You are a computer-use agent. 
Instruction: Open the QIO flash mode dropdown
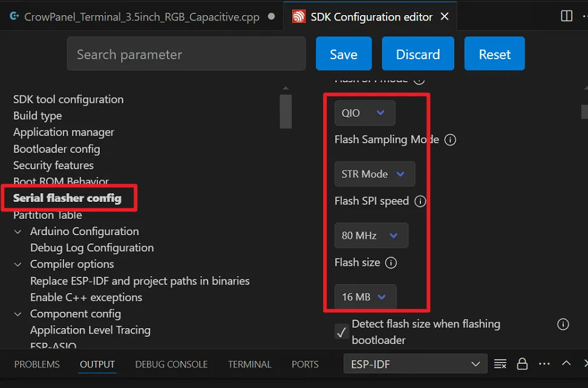coord(365,113)
